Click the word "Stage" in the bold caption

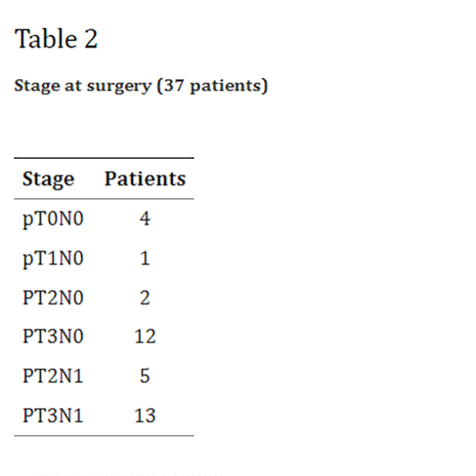[35, 86]
